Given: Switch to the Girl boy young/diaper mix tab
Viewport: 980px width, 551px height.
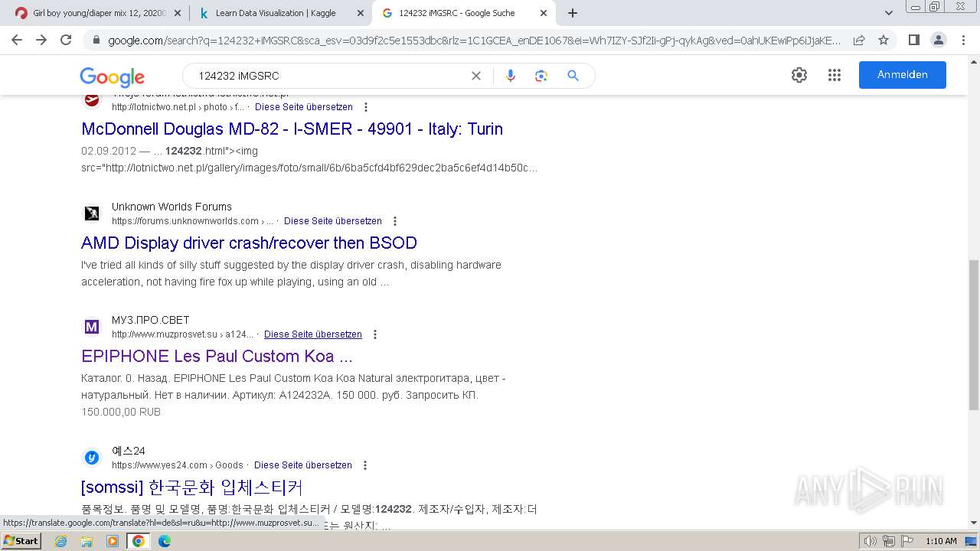Looking at the screenshot, I should (98, 13).
